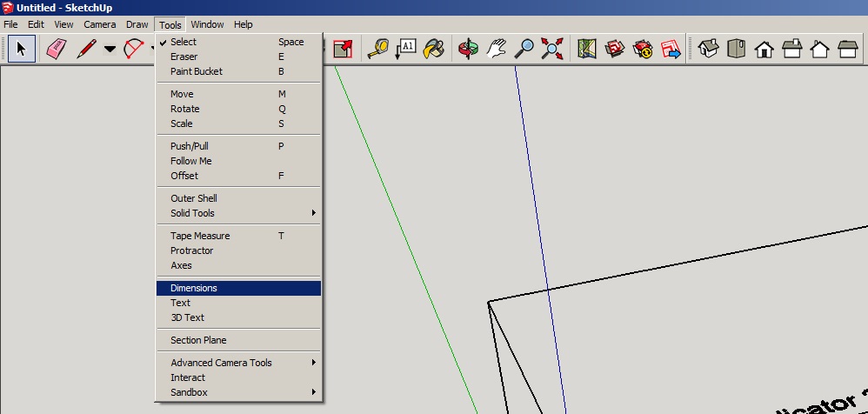Select Axes menu entry

(238, 265)
